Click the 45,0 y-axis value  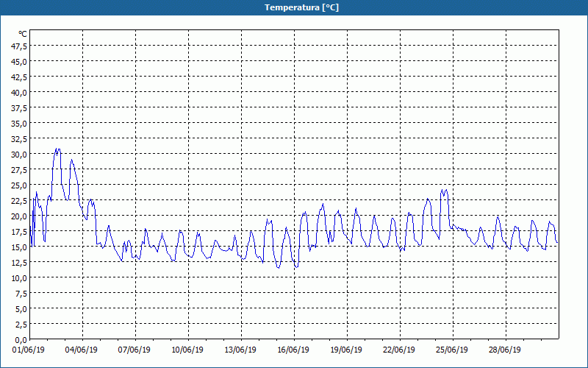click(x=19, y=62)
